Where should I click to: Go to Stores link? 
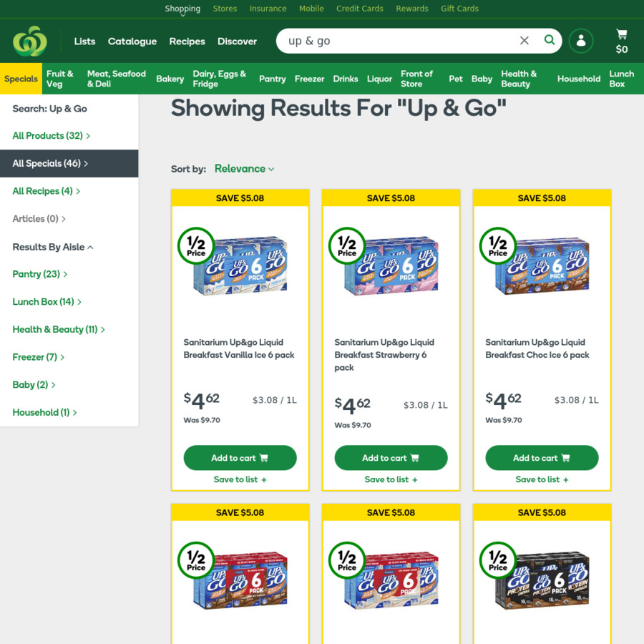point(225,9)
